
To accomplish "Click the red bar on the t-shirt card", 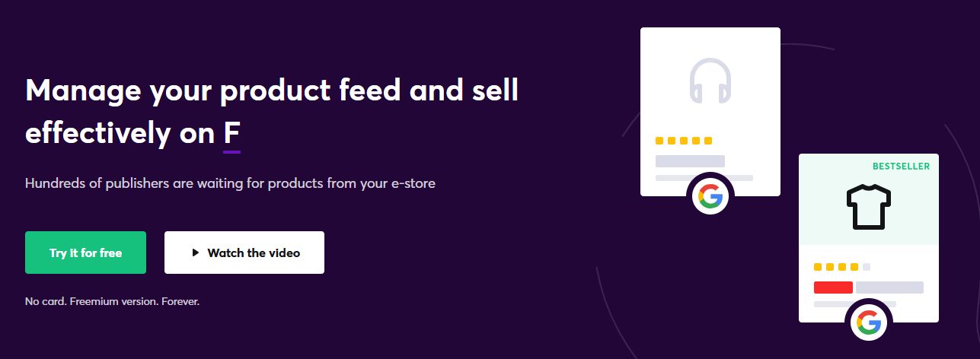I will [x=833, y=288].
